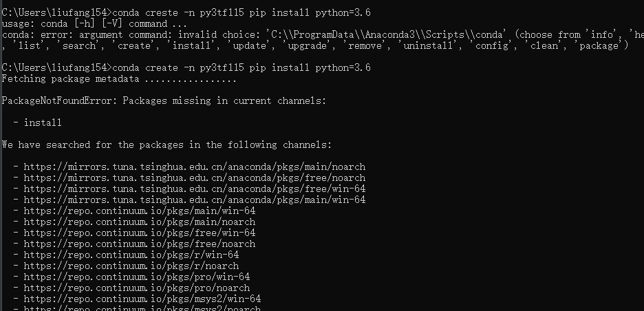Click 'Fetching package metadata' progress line
Image resolution: width=644 pixels, height=311 pixels.
(x=119, y=79)
